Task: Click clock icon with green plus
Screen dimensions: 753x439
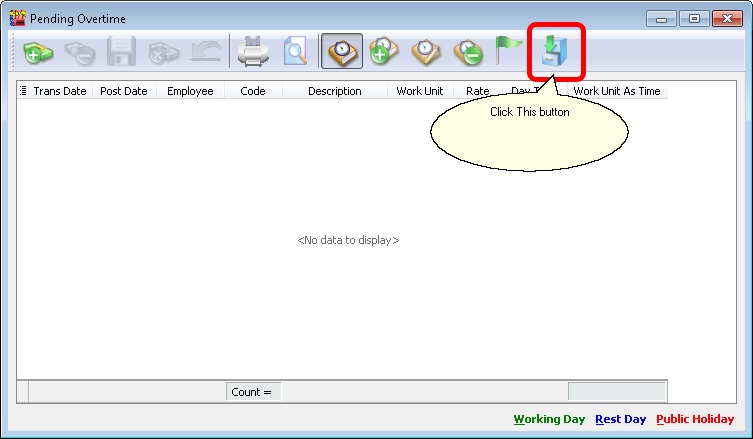Action: point(383,51)
